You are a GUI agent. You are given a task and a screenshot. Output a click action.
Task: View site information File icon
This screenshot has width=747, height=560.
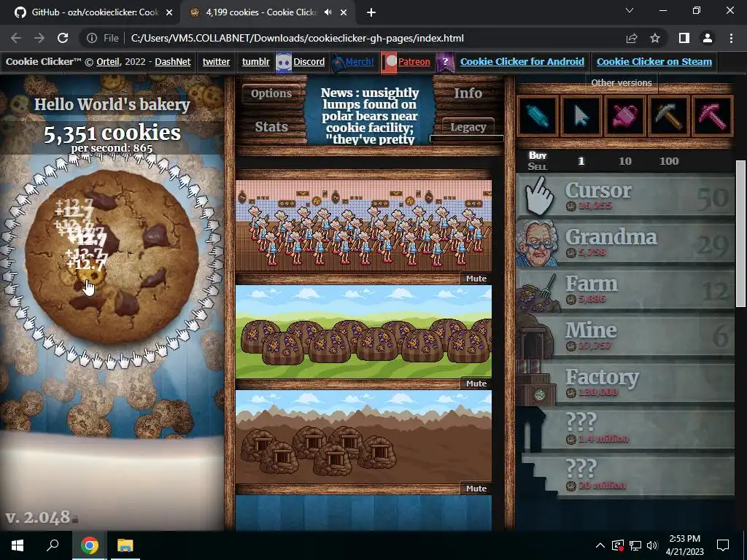tap(102, 38)
